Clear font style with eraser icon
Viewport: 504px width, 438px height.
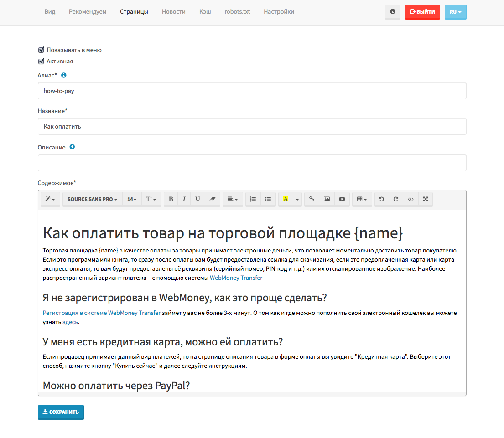pyautogui.click(x=212, y=200)
